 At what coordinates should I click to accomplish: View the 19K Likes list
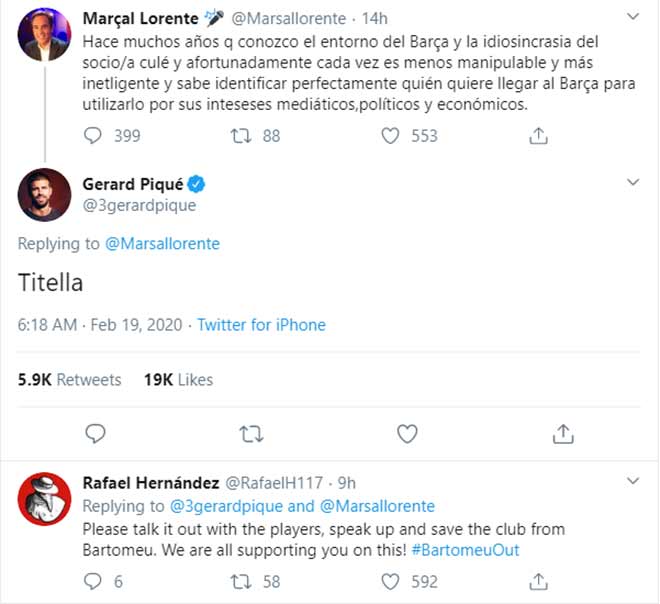coord(179,380)
